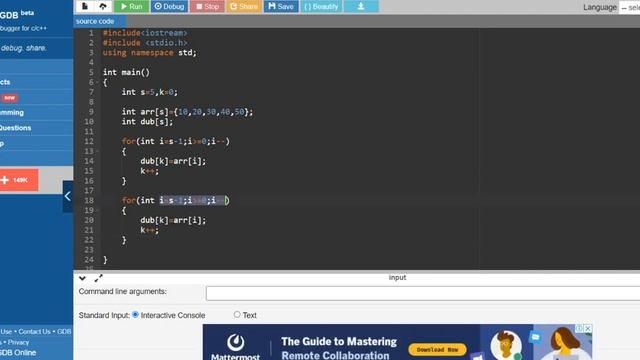The width and height of the screenshot is (640, 360).
Task: Click the Stop button
Action: coord(207,7)
